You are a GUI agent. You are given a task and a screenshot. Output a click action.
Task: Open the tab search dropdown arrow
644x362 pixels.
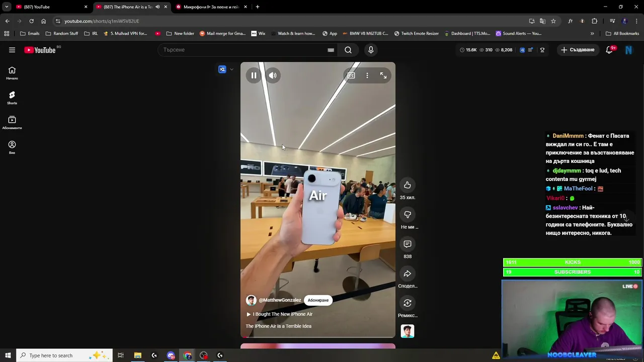point(7,7)
